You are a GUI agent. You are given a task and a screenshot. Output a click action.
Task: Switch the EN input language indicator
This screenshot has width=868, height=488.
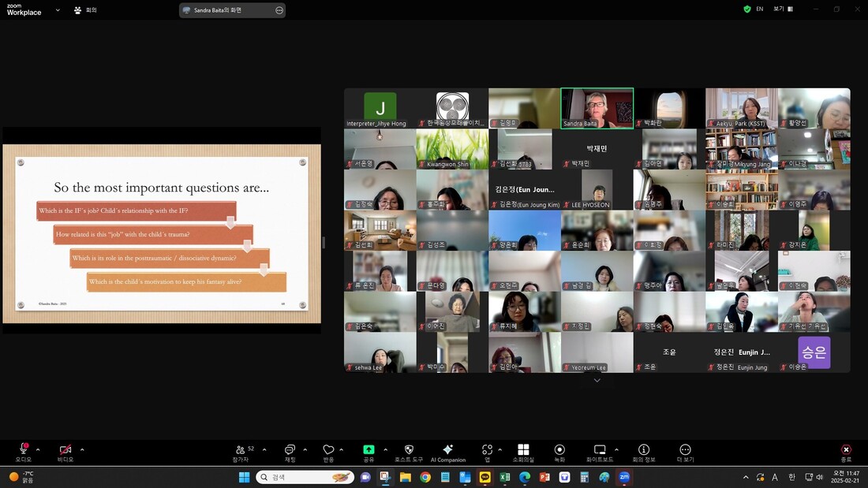tap(759, 9)
